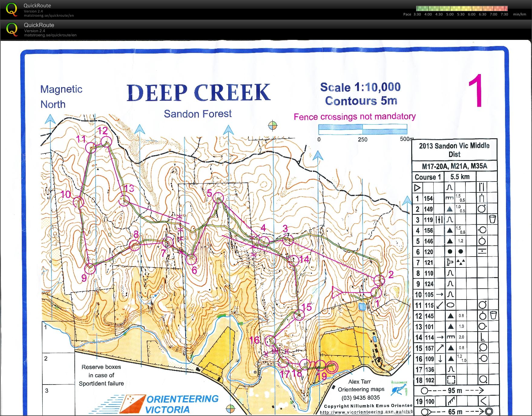
Task: Select control circle 12 on the map
Action: [106, 141]
